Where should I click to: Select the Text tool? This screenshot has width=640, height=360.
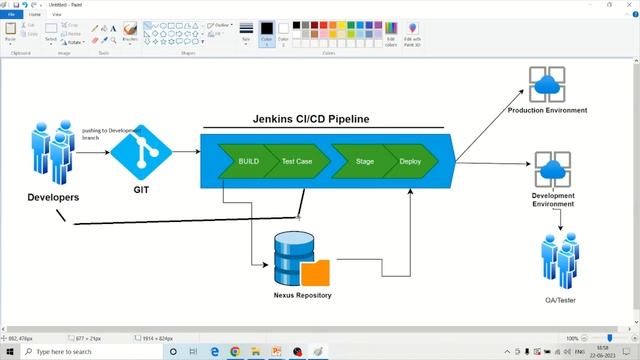(113, 29)
